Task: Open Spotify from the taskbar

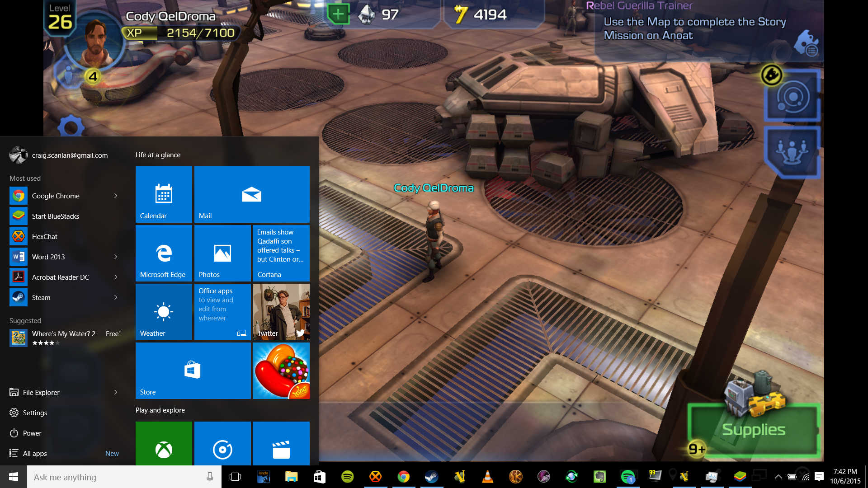Action: (x=347, y=477)
